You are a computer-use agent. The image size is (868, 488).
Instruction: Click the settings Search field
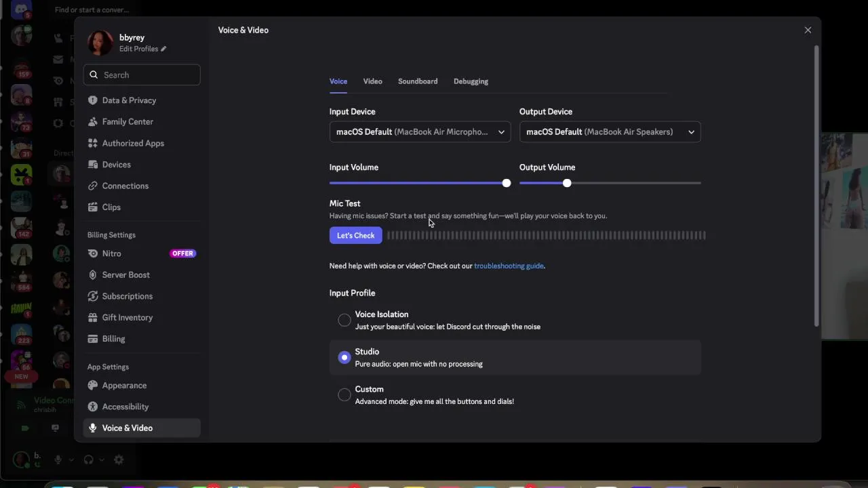pos(142,75)
